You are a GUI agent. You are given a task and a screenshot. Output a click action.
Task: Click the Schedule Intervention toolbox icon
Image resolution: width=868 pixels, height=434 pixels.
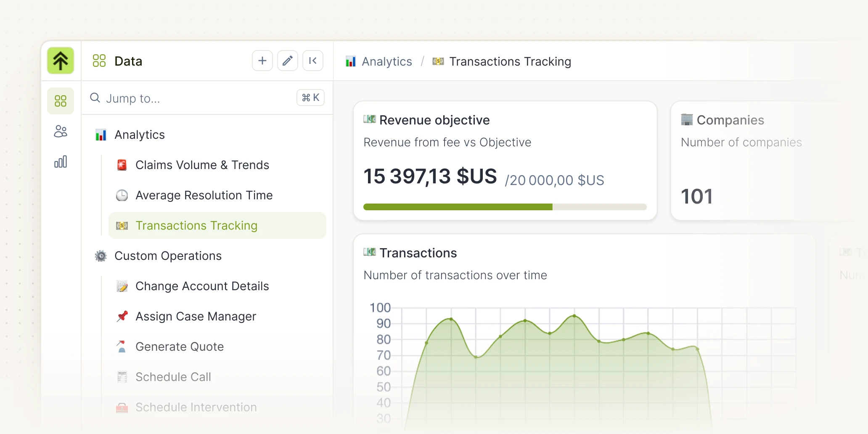122,407
